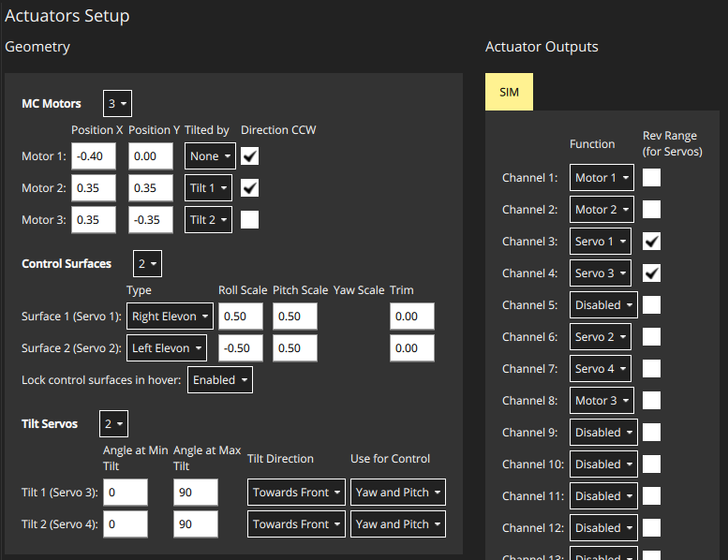Toggle Motor 1 Direction CCW checkbox
The image size is (728, 560).
click(x=250, y=155)
